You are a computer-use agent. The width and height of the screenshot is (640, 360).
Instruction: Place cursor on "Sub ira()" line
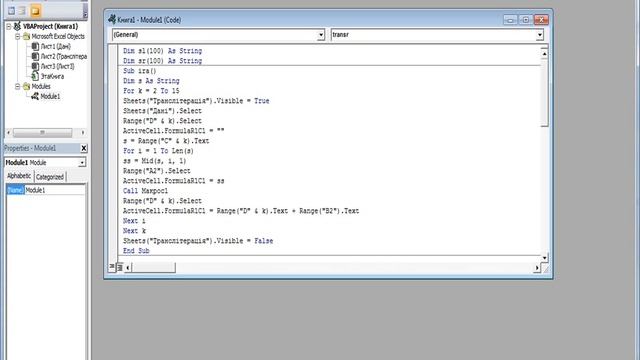click(x=140, y=71)
